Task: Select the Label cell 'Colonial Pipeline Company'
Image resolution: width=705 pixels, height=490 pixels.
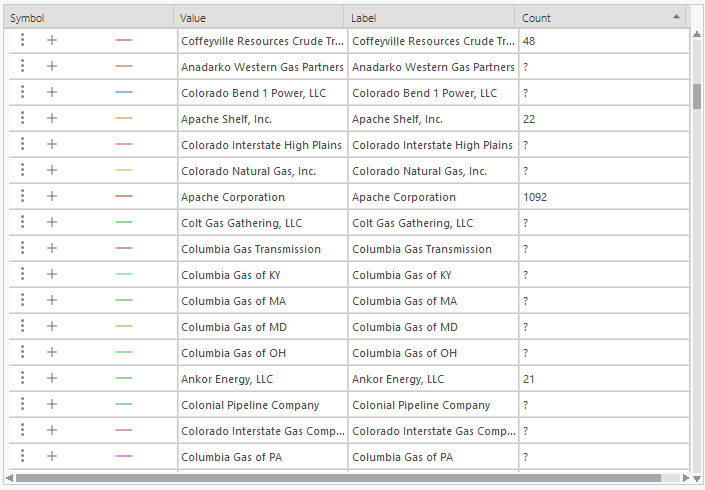Action: (x=433, y=405)
